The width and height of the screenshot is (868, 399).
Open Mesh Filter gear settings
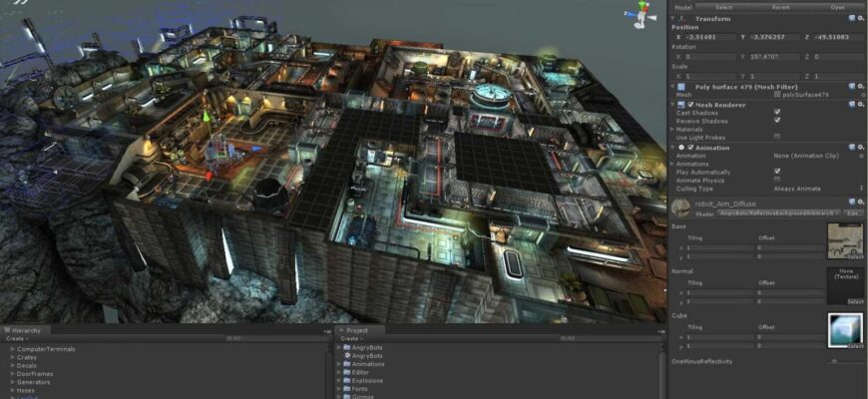tap(860, 87)
